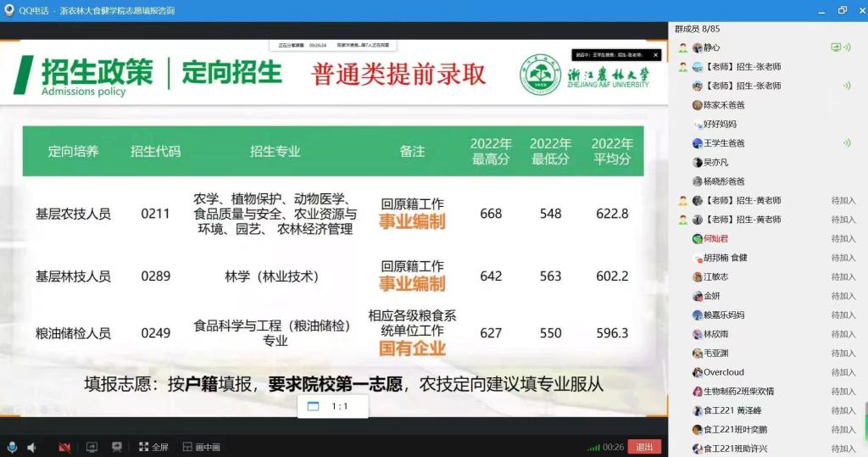Screen dimensions: 868x457
Task: Mute the microphone in the call toolbar
Action: coord(12,447)
